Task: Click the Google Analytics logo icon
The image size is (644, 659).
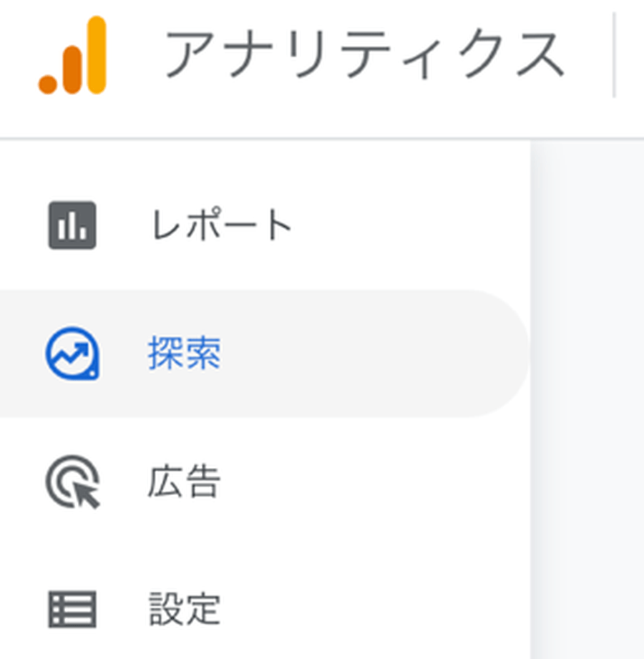Action: (72, 56)
